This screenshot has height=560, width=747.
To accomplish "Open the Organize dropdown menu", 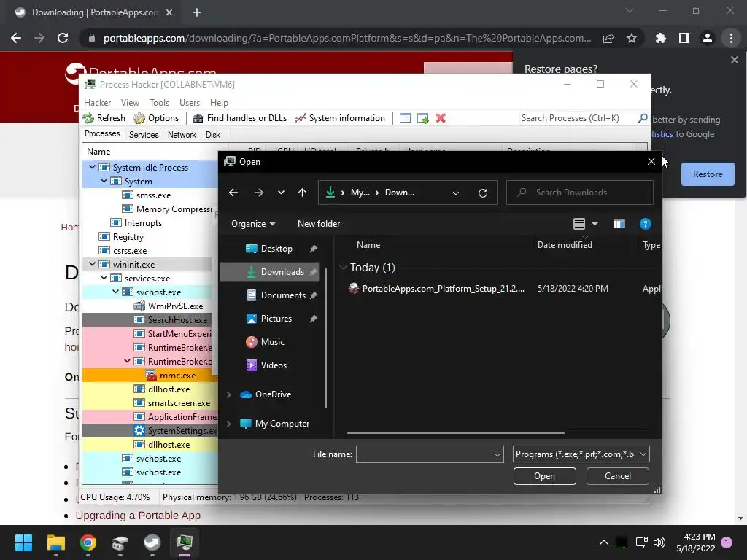I will point(253,224).
